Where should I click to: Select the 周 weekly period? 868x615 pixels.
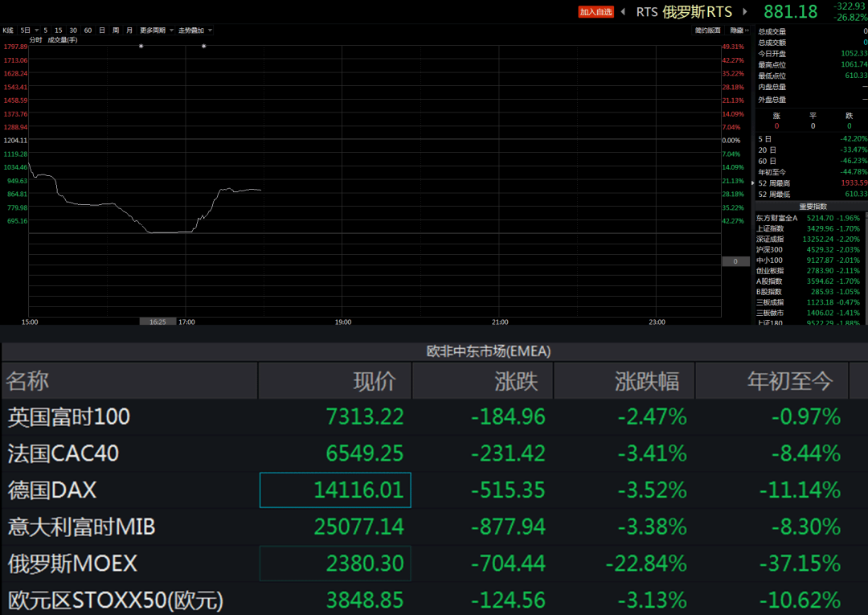point(116,31)
